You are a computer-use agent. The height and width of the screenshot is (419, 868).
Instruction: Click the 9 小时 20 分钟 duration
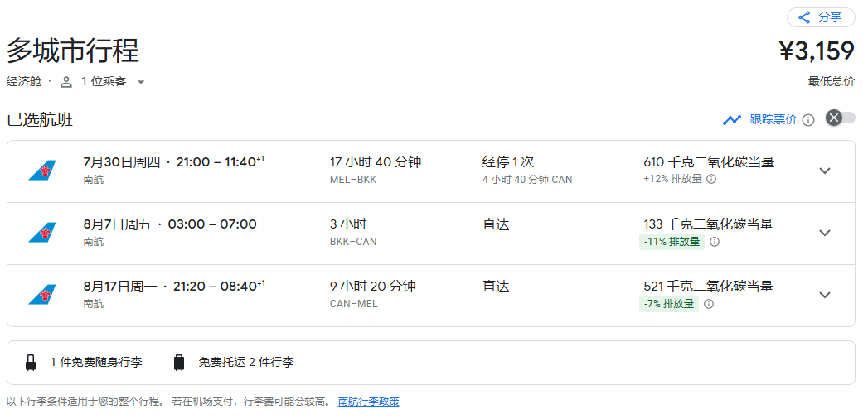click(372, 286)
